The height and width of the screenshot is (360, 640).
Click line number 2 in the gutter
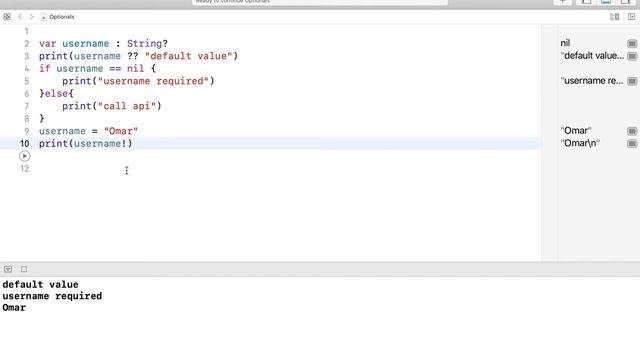[x=27, y=44]
